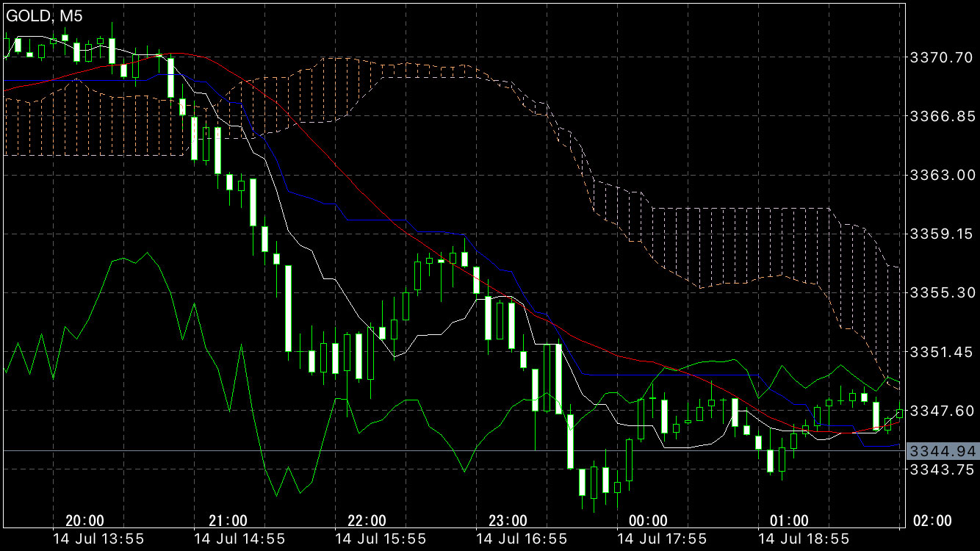980x551 pixels.
Task: Click the 14 Jul 16:55 date label
Action: [522, 539]
